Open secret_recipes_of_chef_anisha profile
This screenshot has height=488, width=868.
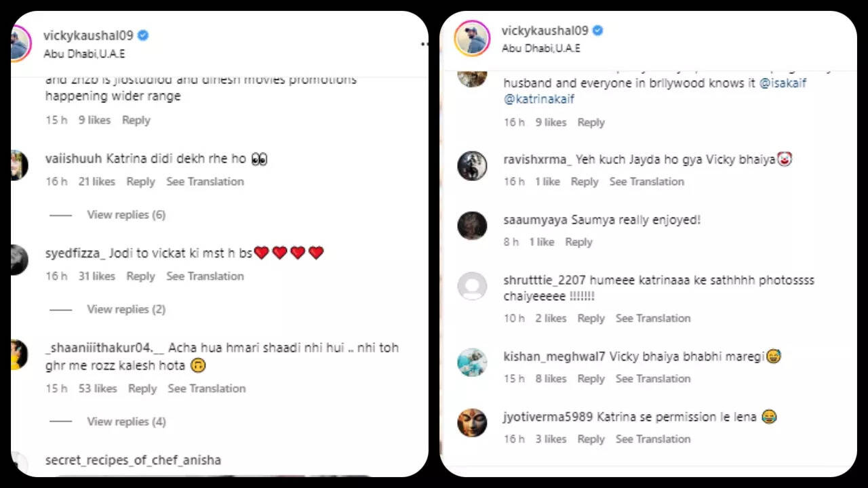[133, 460]
